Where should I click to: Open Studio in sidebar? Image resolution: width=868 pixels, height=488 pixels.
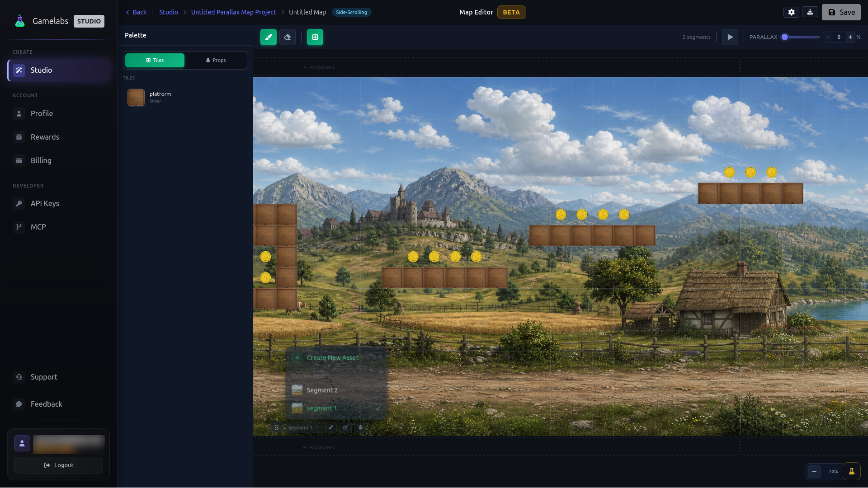coord(59,70)
